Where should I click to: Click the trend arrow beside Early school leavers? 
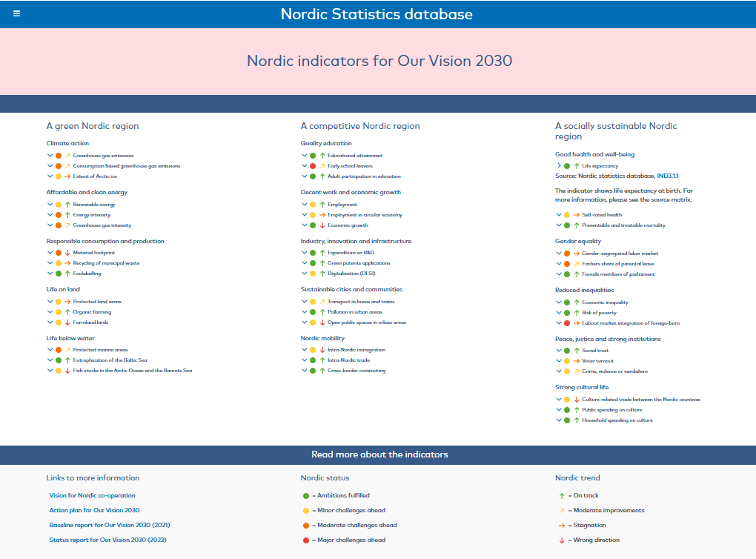tap(322, 166)
